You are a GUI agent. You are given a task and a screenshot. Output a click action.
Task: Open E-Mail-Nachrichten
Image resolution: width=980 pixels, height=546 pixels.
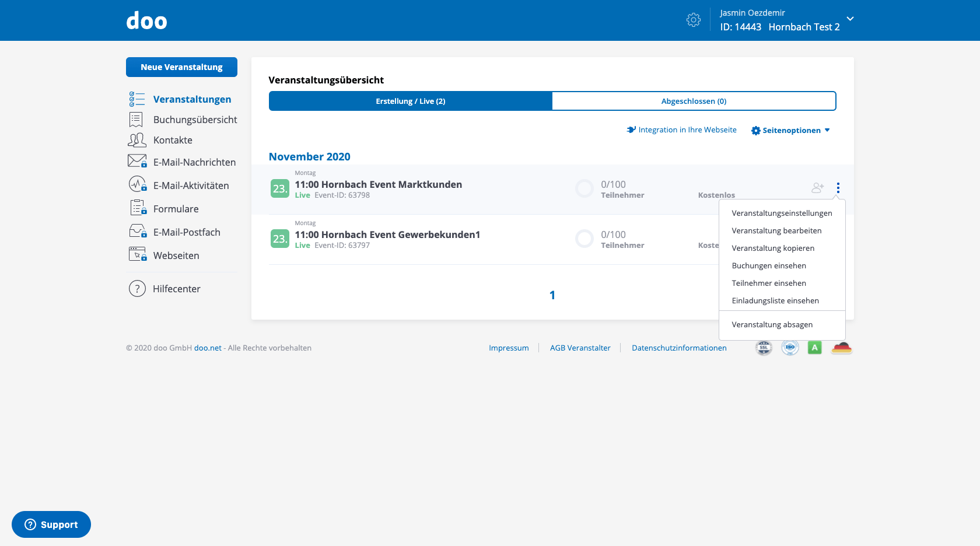[x=194, y=162]
